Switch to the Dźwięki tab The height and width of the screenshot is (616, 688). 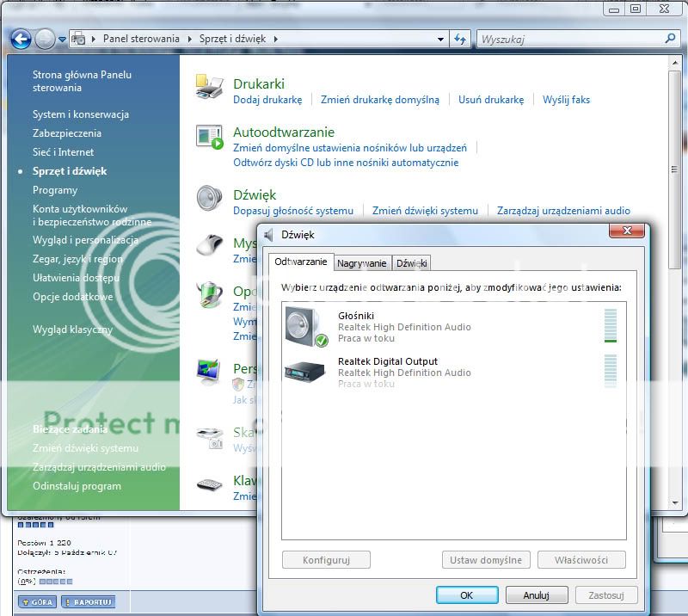pyautogui.click(x=412, y=263)
